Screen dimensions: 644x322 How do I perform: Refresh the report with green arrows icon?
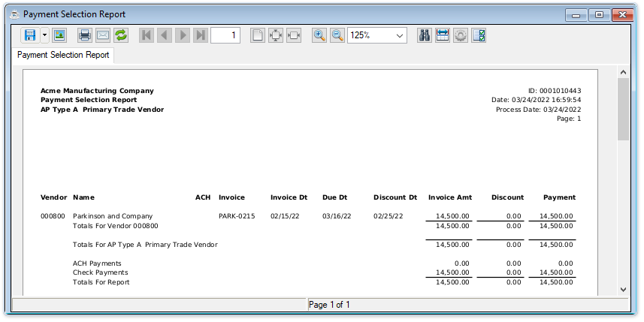click(121, 35)
